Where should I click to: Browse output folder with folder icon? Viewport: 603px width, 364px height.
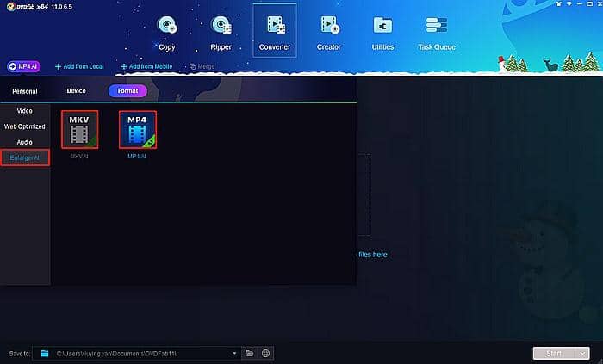pos(250,354)
